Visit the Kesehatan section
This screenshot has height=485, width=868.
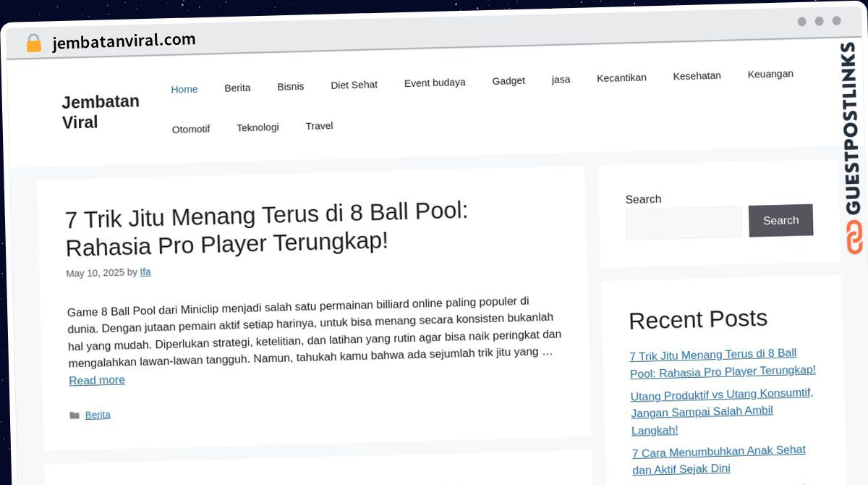pyautogui.click(x=697, y=75)
